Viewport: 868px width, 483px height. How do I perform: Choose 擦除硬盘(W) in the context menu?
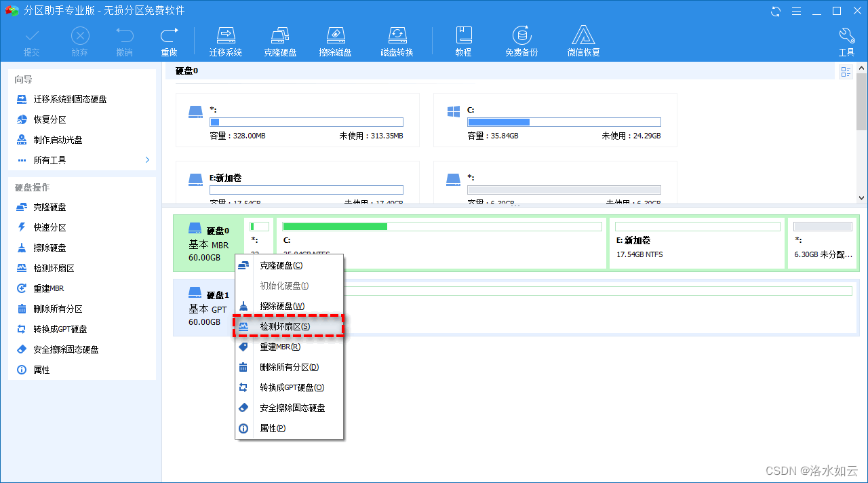pos(290,306)
